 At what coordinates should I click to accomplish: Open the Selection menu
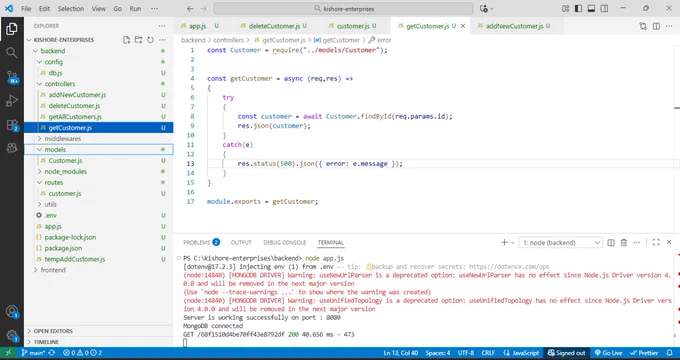coord(71,9)
